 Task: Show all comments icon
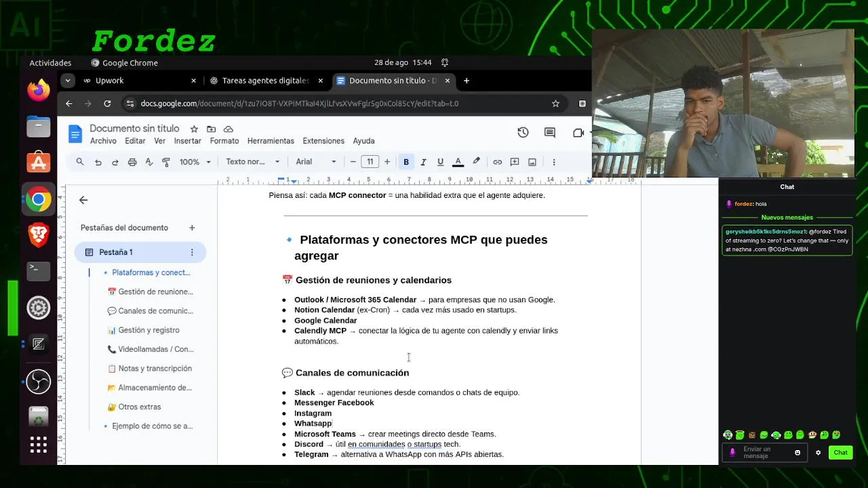(x=550, y=133)
